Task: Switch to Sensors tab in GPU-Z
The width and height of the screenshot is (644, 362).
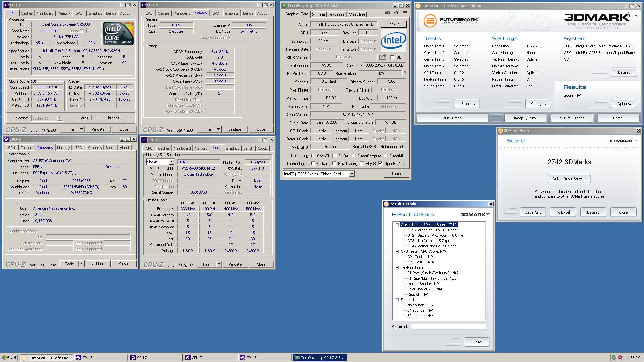Action: [x=318, y=14]
